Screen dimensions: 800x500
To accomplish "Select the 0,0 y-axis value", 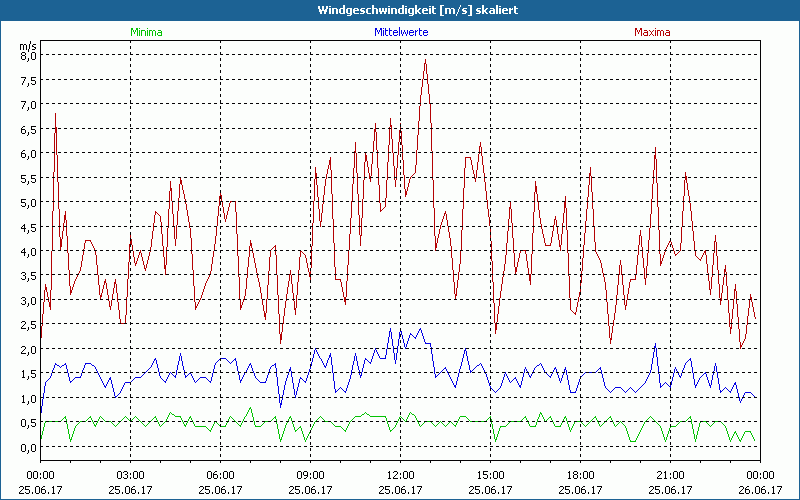I will (28, 447).
